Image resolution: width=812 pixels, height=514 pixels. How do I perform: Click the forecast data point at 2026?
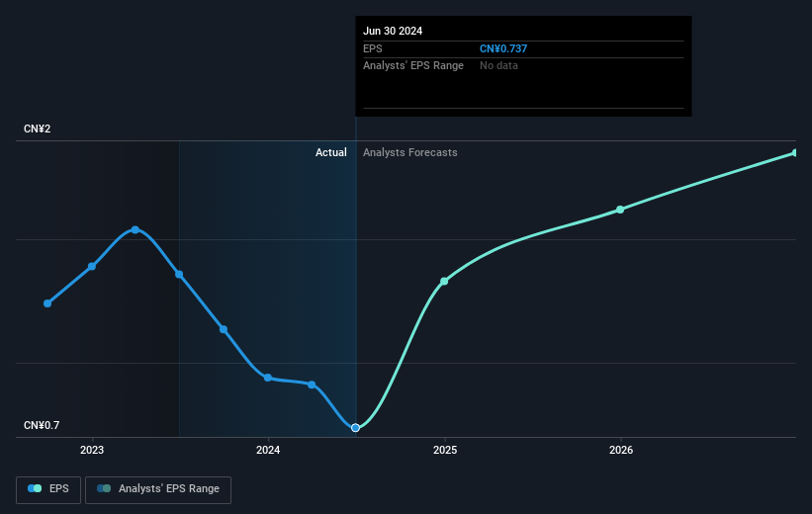(x=620, y=210)
